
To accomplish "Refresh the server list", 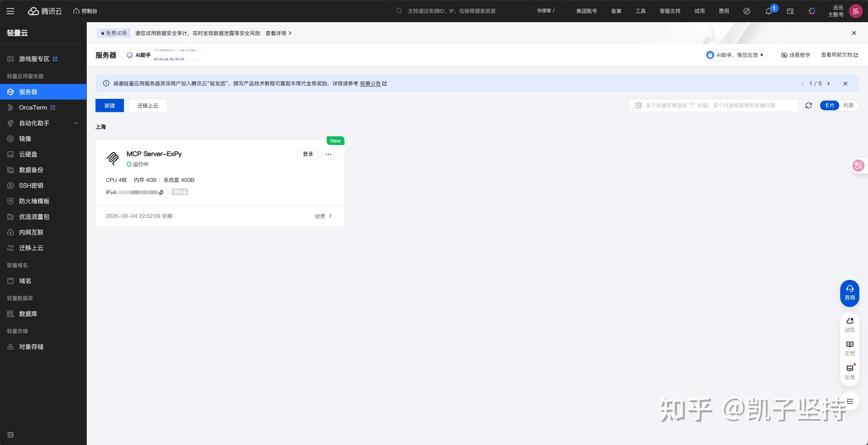I will (809, 105).
